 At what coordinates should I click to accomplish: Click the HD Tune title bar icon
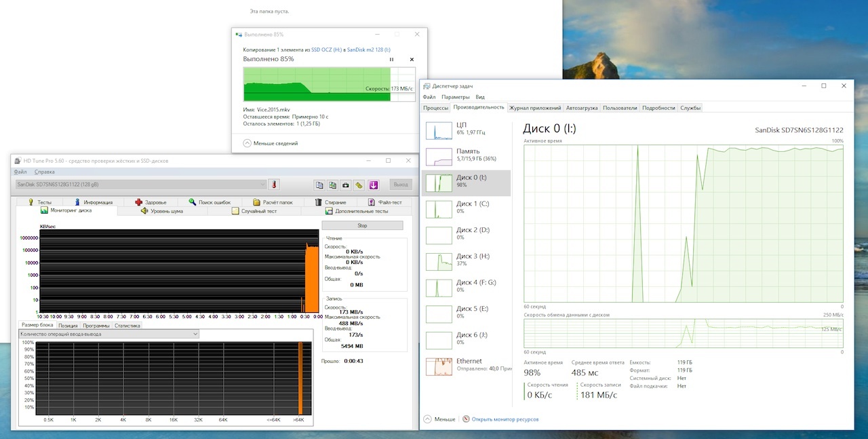point(18,161)
